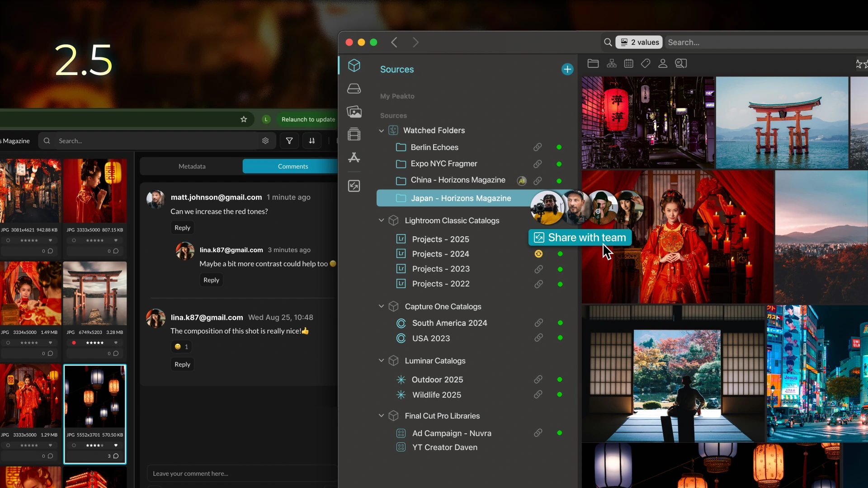The height and width of the screenshot is (488, 868).
Task: Click Share with team button
Action: coord(580,238)
